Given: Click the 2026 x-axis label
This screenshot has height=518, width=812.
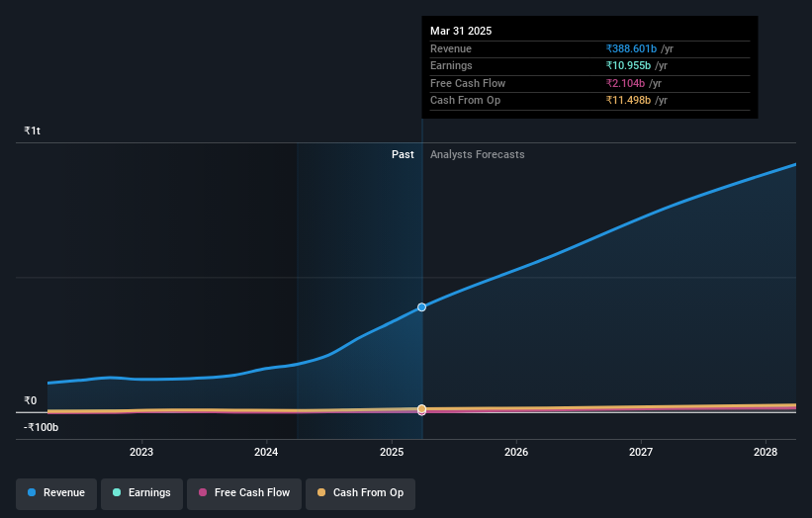Looking at the screenshot, I should coord(516,452).
